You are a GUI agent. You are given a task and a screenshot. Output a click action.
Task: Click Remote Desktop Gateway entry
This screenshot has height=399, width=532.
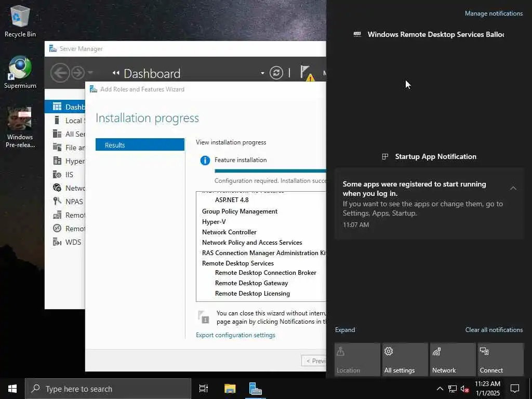click(x=251, y=283)
